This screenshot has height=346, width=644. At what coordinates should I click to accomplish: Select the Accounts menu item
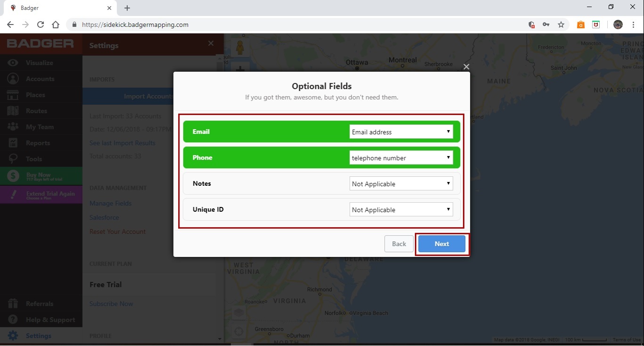coord(40,79)
